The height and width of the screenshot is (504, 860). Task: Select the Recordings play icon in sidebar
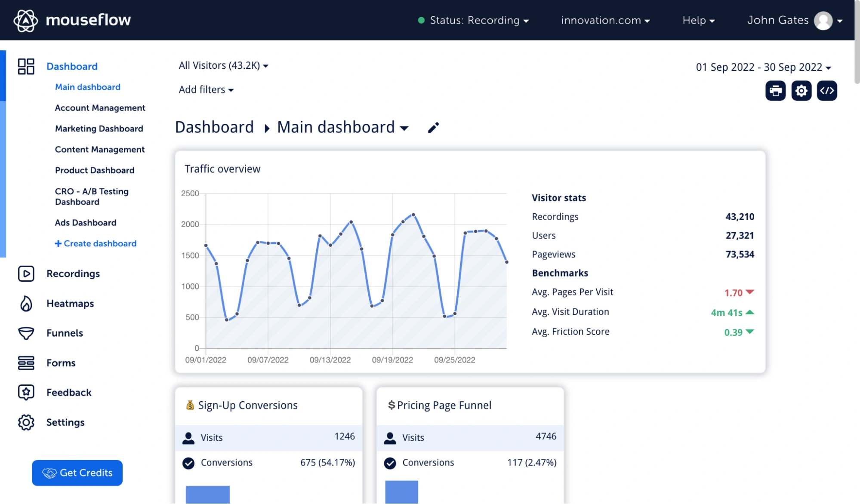(x=26, y=274)
